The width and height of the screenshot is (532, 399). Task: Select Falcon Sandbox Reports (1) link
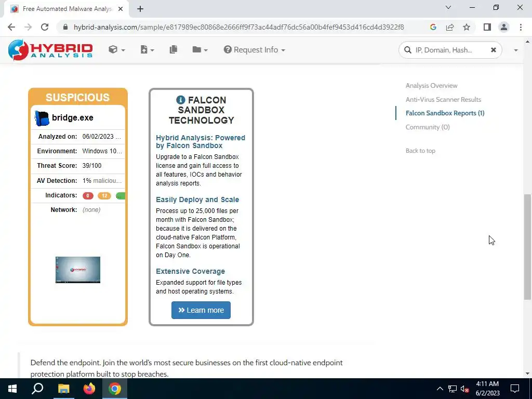pos(445,113)
